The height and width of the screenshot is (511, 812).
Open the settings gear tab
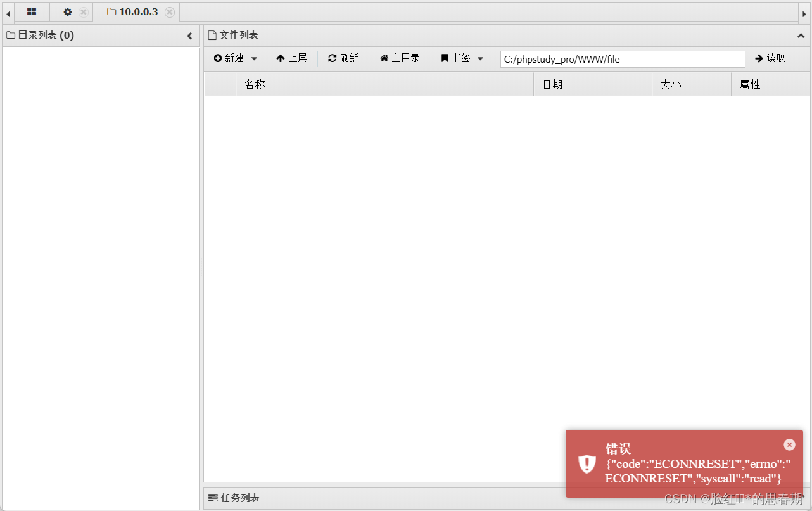point(68,12)
